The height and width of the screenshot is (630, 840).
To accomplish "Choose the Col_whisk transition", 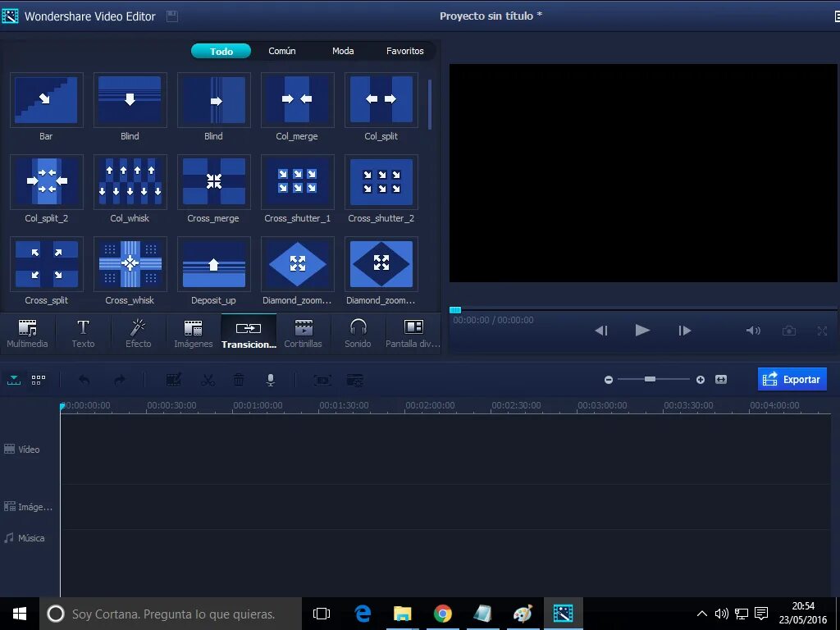I will pos(130,182).
